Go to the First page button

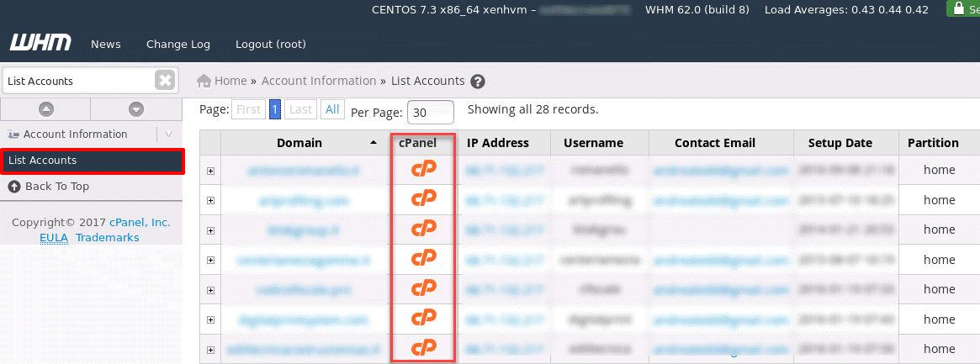248,110
